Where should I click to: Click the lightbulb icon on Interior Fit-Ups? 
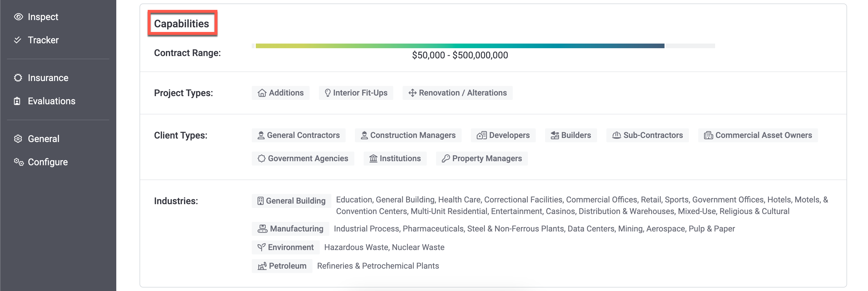[x=327, y=93]
